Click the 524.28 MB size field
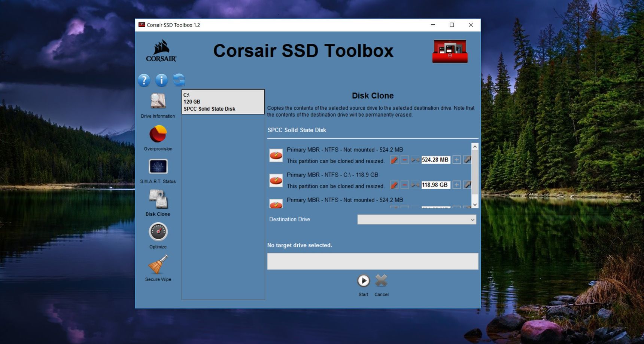This screenshot has height=344, width=644. click(436, 160)
